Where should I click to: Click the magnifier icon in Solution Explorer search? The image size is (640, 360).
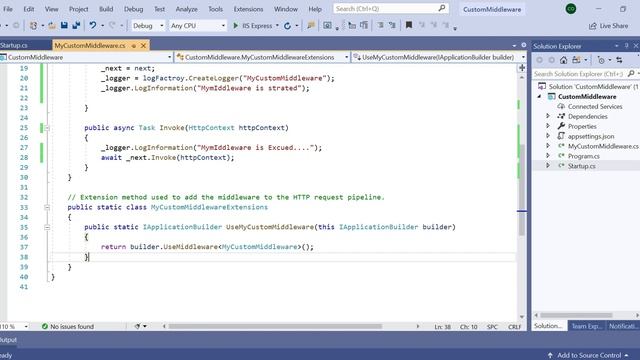coord(631,73)
